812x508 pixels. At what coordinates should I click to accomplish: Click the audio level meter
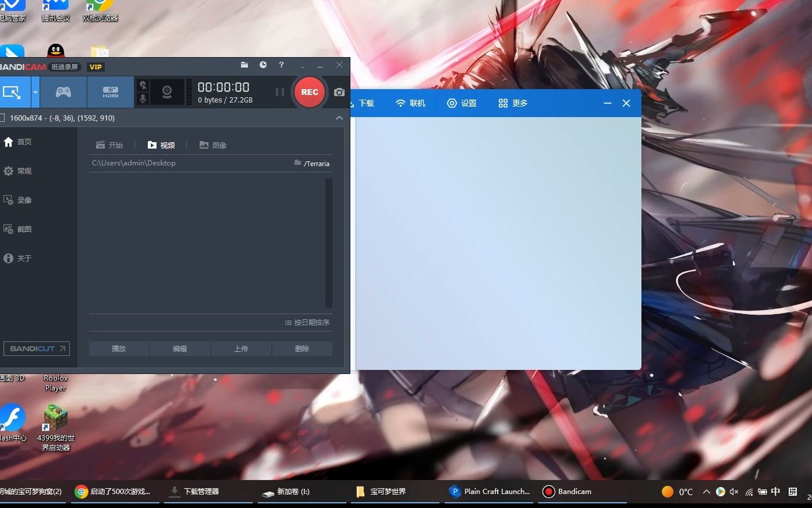pos(188,91)
